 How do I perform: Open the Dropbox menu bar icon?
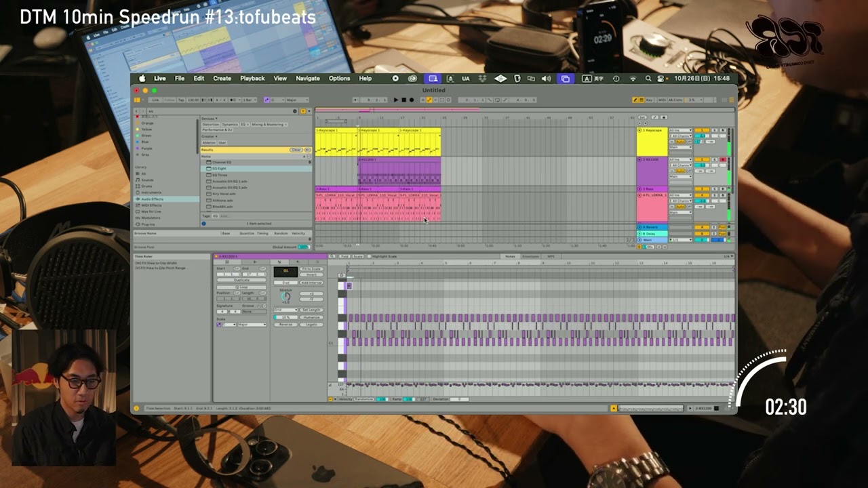pos(482,79)
